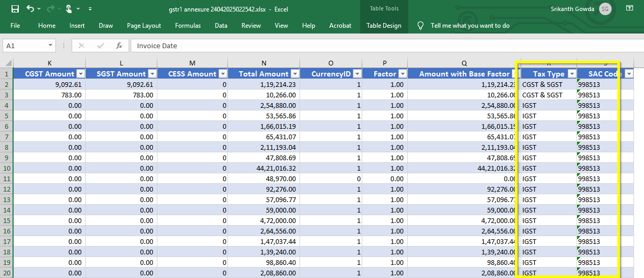Open the Total Amount filter dropdown
644x278 pixels.
pos(295,74)
